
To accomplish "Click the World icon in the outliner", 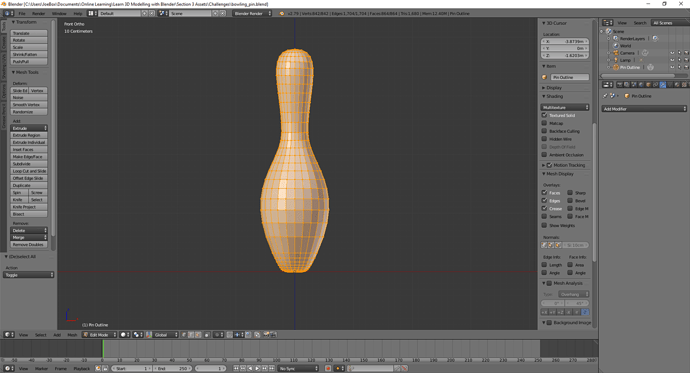I will [x=616, y=45].
